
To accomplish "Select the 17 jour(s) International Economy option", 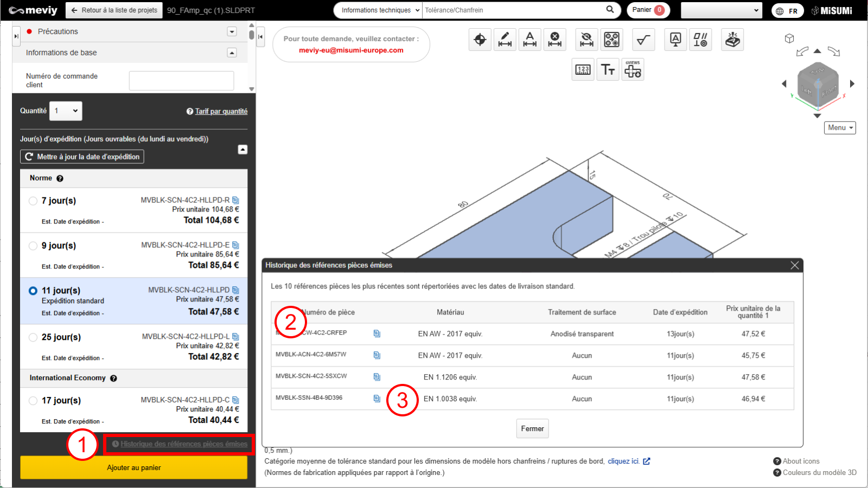I will point(33,401).
